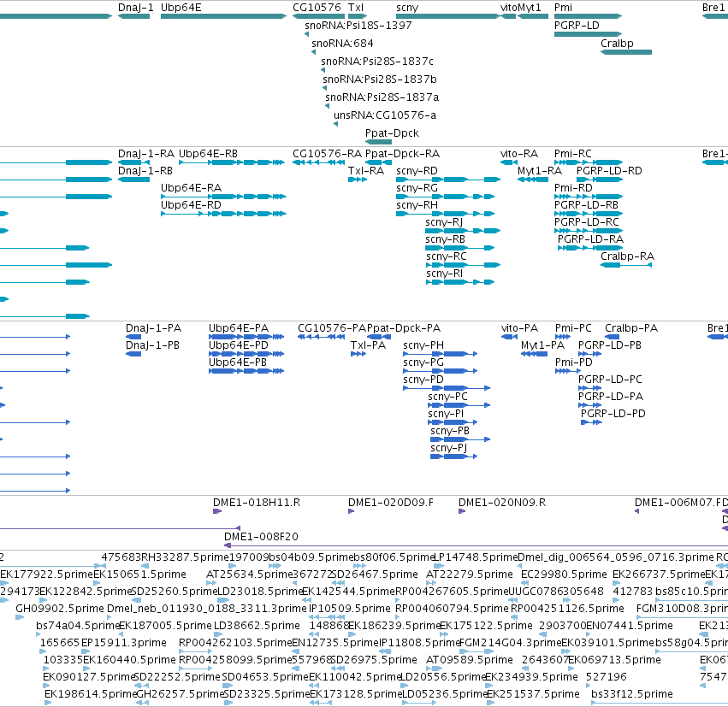Click the Myt1 gene label in the top track
The image size is (728, 707).
(530, 8)
